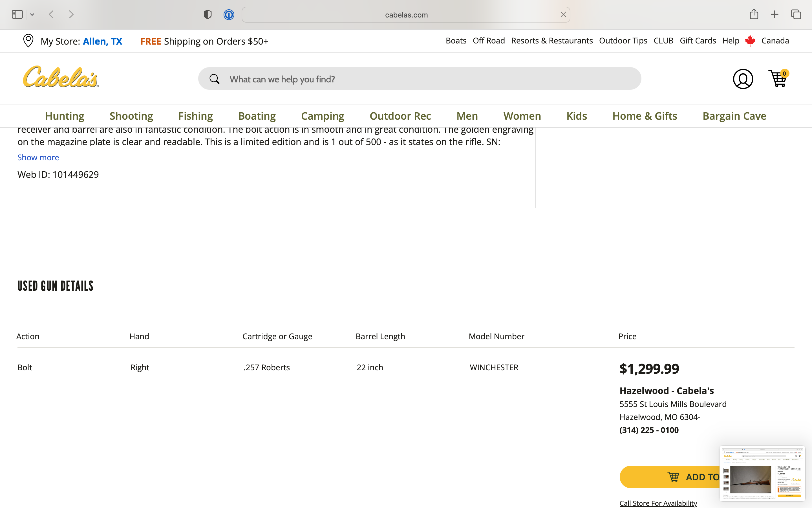Open the Hunting menu
812x508 pixels.
point(65,116)
